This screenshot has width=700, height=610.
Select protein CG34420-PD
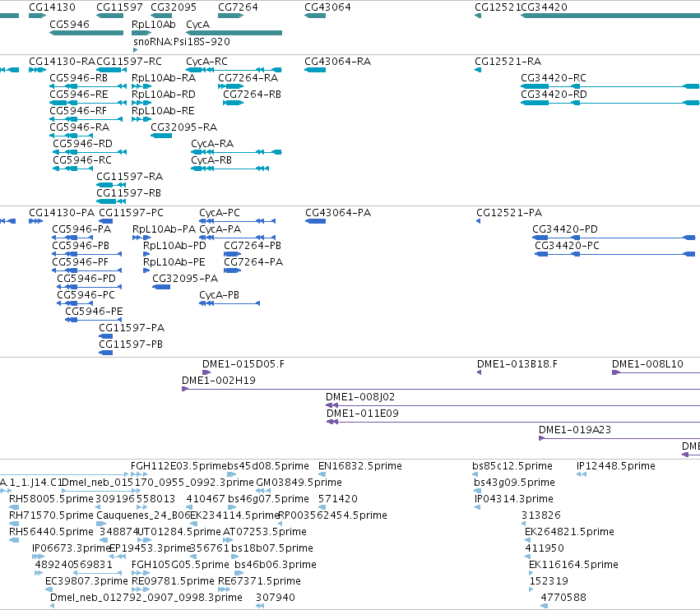click(565, 229)
